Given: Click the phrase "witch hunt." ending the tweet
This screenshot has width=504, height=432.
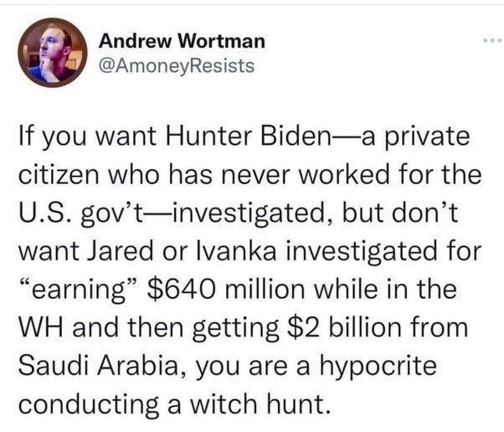Looking at the screenshot, I should 261,404.
